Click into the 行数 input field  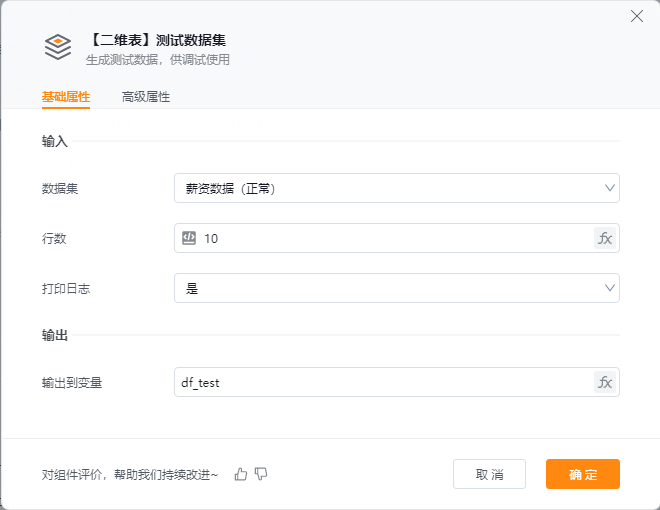395,238
